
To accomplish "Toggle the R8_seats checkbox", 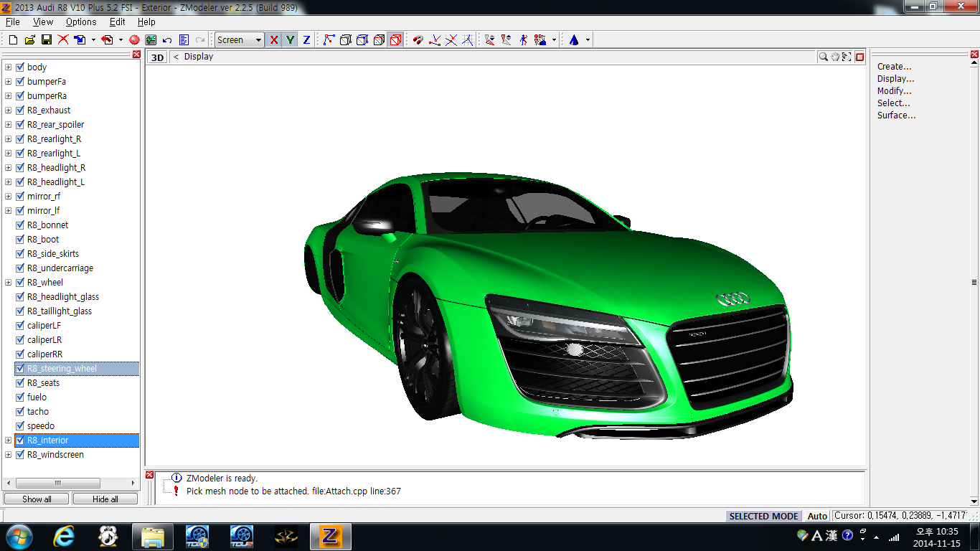I will [20, 382].
